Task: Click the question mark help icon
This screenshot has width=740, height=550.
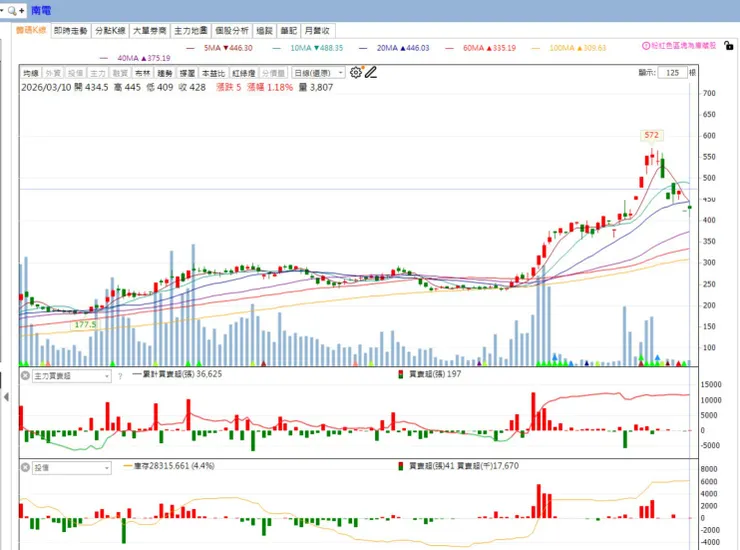Action: coord(120,376)
